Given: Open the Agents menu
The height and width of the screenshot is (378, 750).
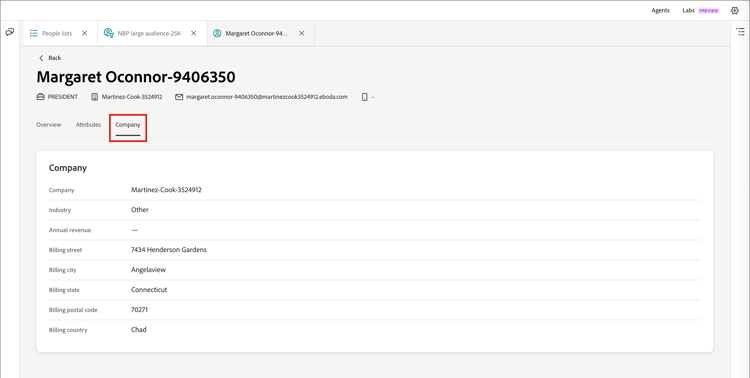Looking at the screenshot, I should click(661, 11).
